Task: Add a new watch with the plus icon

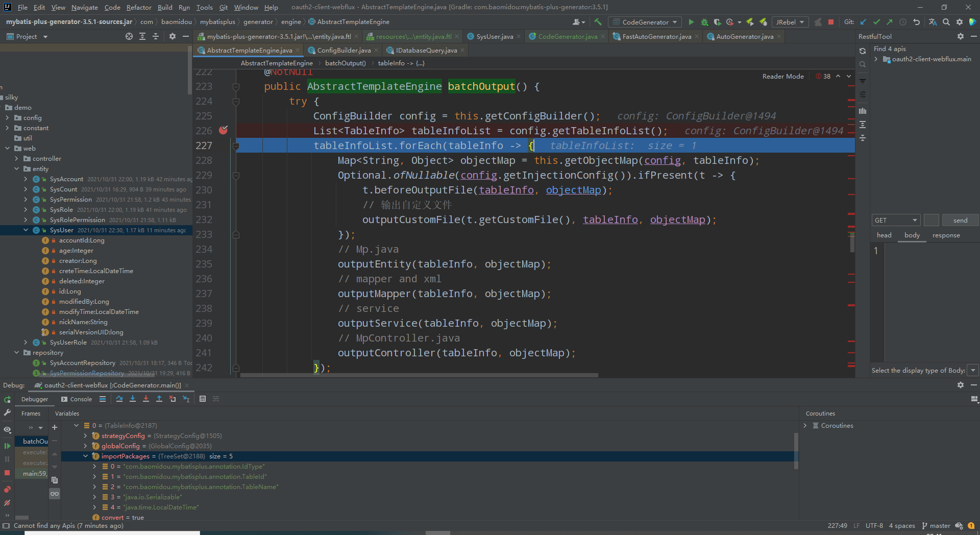Action: 55,427
